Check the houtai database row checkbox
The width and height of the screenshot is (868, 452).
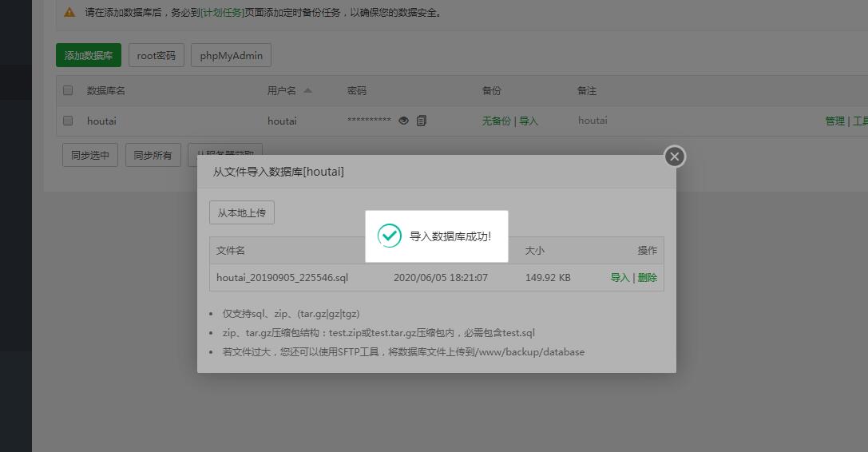coord(68,121)
